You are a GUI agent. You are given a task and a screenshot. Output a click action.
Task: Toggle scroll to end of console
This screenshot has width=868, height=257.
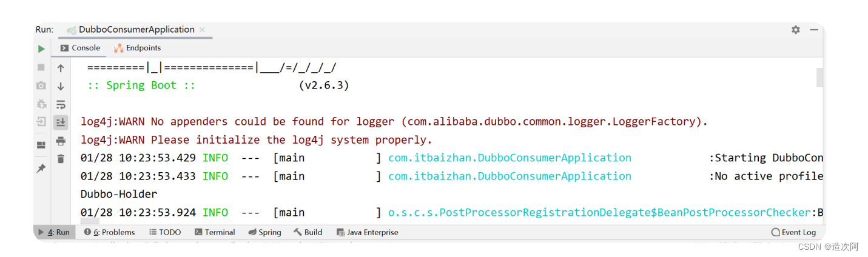click(61, 122)
